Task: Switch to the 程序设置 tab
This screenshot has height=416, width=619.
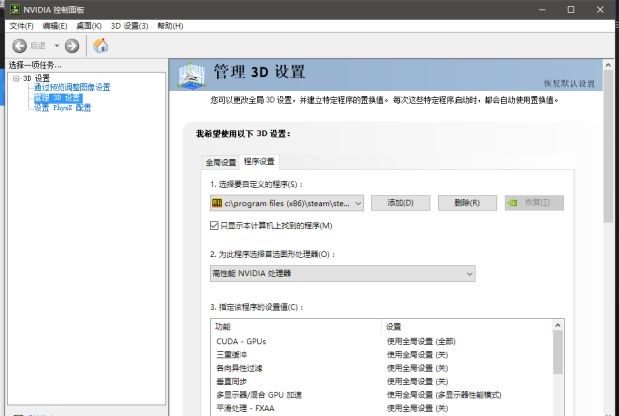Action: coord(259,161)
